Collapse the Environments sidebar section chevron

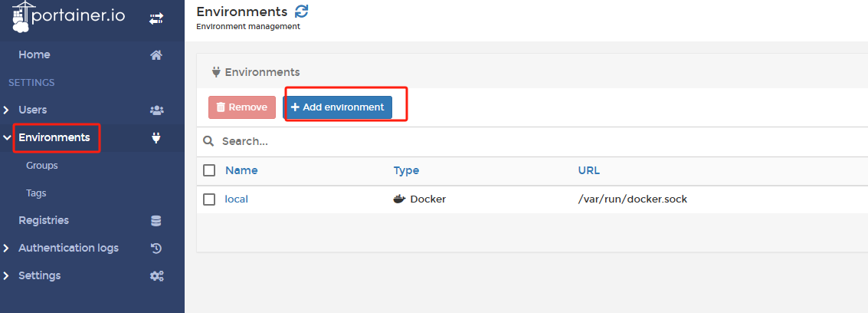tap(7, 138)
